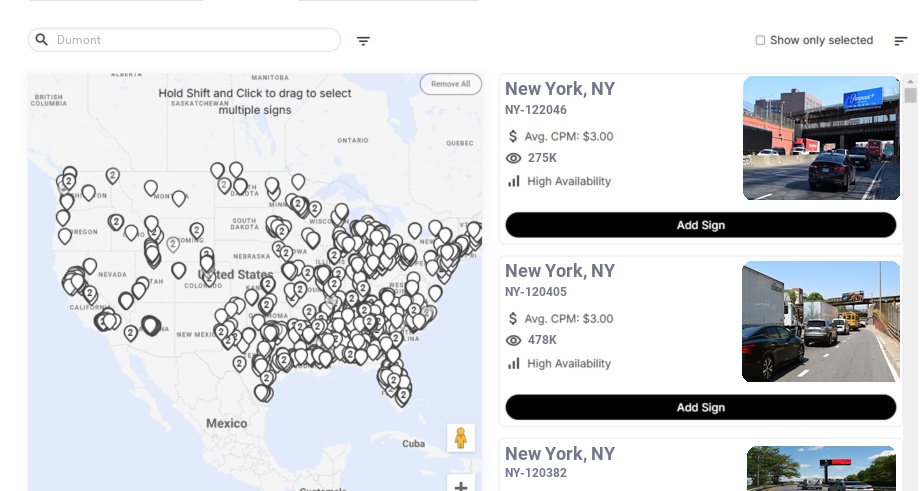Click the Dumont search input field
The image size is (920, 491).
pyautogui.click(x=190, y=40)
